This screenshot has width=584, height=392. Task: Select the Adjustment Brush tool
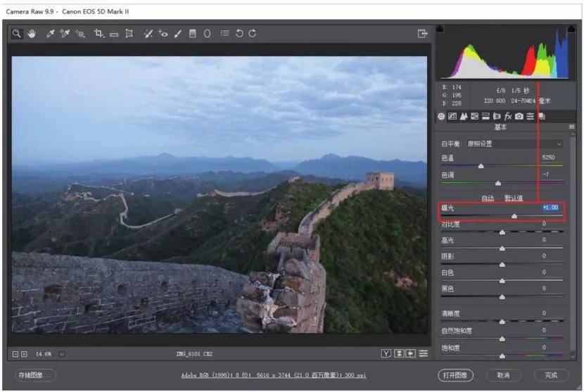click(x=177, y=34)
